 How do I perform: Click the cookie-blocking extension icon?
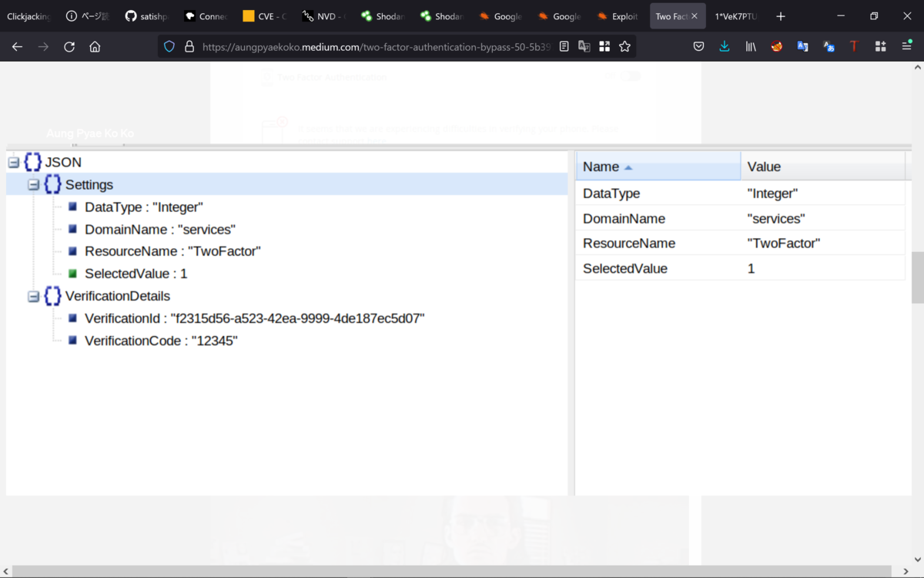coord(777,47)
